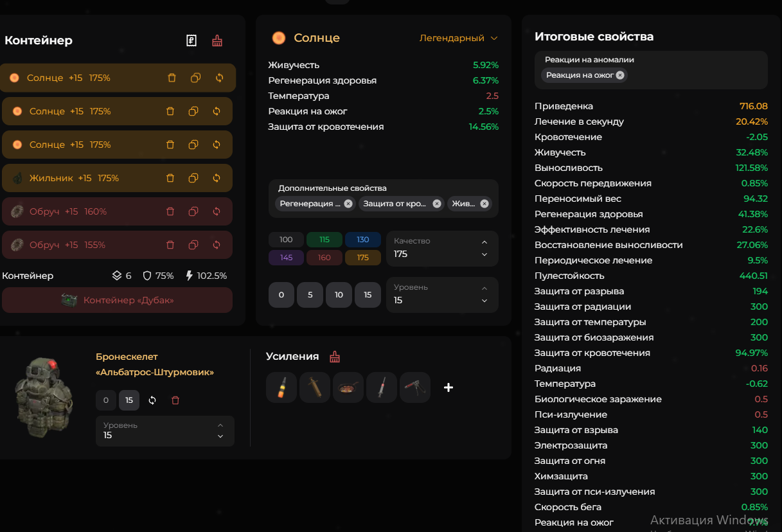This screenshot has width=782, height=532.
Task: Select artifact level preset 10
Action: tap(339, 295)
